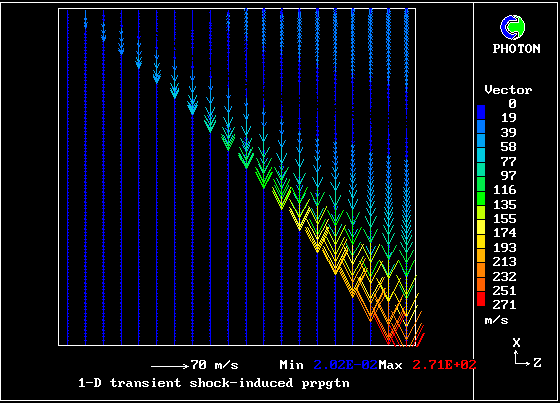Click the X-Z axis orientation indicator
Image resolution: width=560 pixels, height=403 pixels.
[x=527, y=353]
